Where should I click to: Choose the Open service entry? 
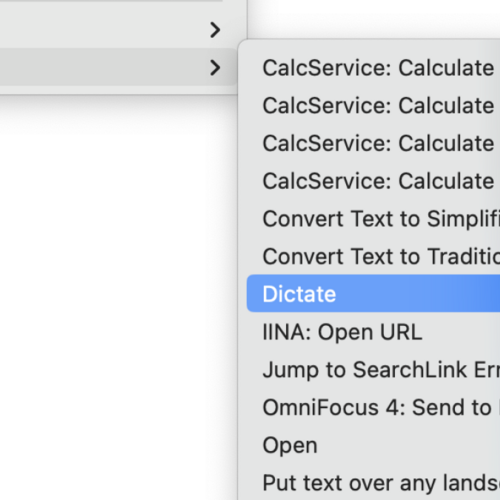pyautogui.click(x=373, y=445)
